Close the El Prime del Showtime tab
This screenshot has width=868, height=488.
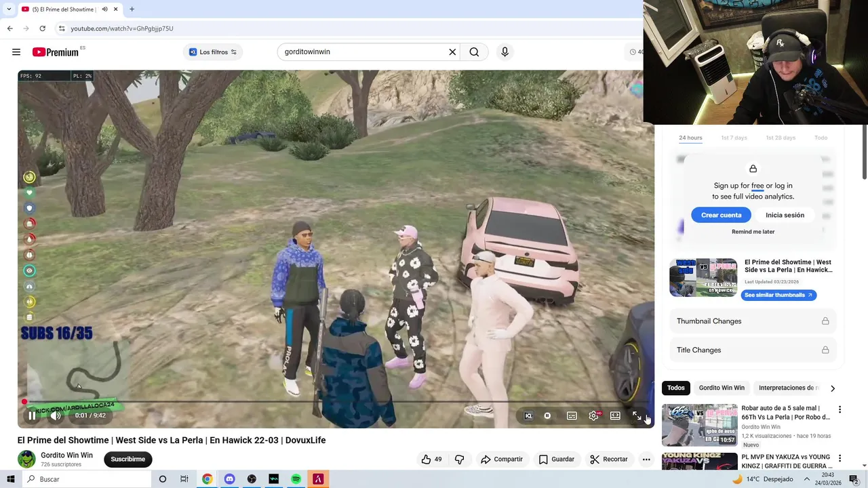point(116,9)
